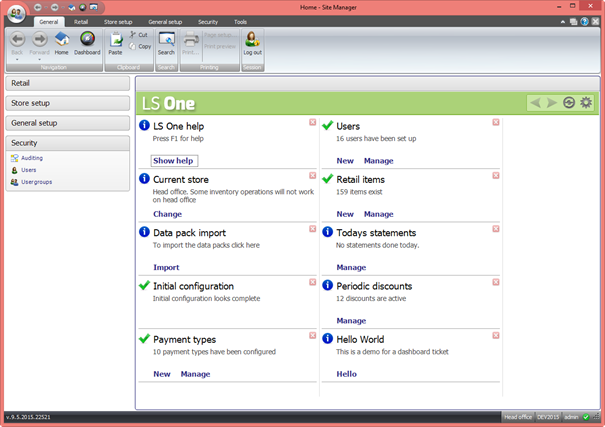Go to Home in the ribbon
This screenshot has height=427, width=605.
click(61, 44)
